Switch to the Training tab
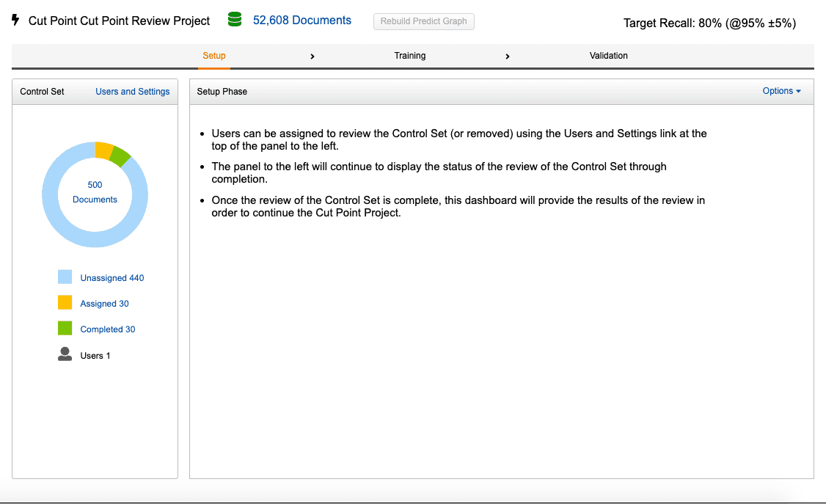The height and width of the screenshot is (504, 826). coord(409,56)
